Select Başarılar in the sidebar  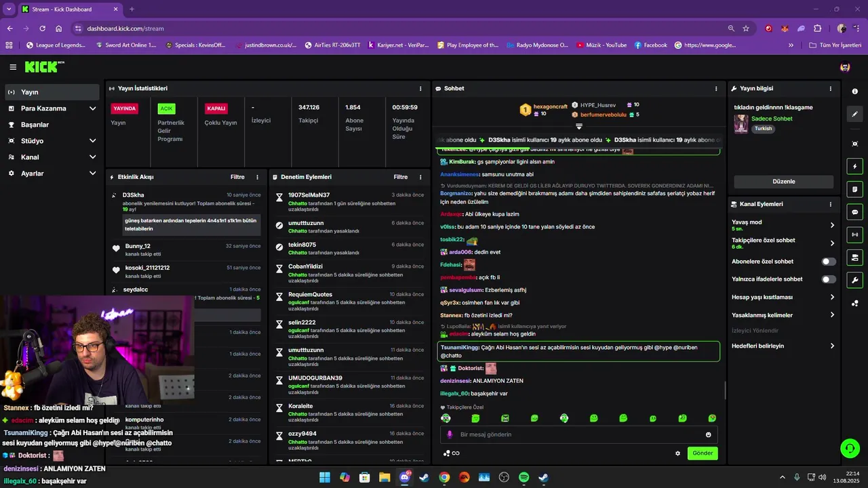(x=53, y=125)
